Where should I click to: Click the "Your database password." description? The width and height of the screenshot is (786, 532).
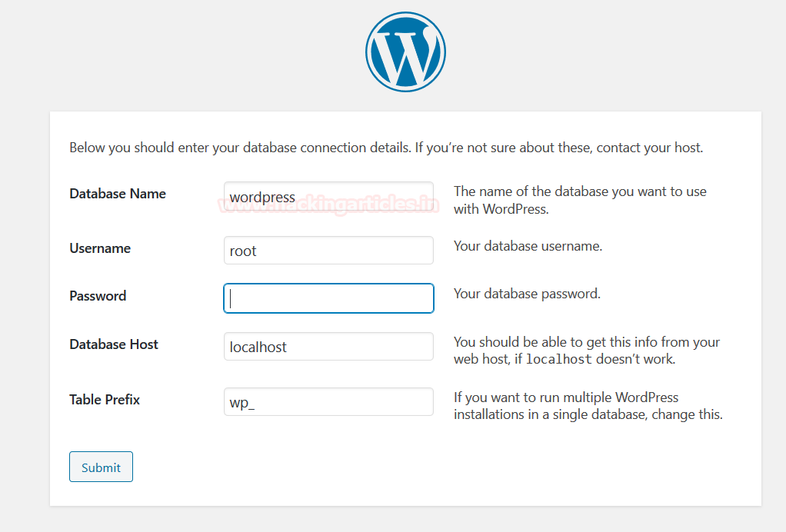click(527, 294)
